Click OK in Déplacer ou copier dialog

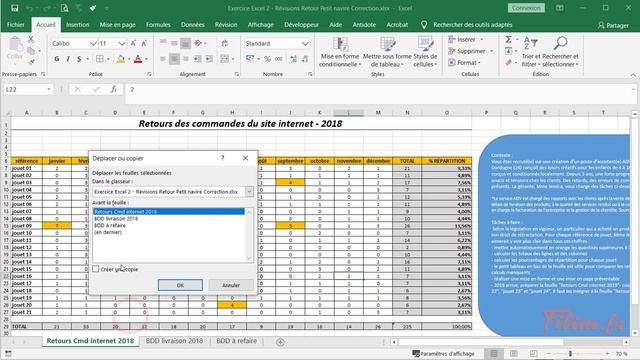point(180,285)
